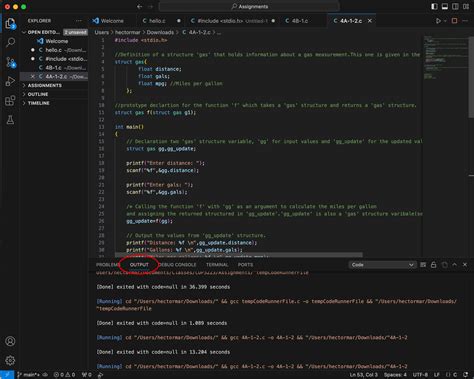Select 4B-1.c in Open Editors list
474x379 pixels.
pyautogui.click(x=54, y=68)
